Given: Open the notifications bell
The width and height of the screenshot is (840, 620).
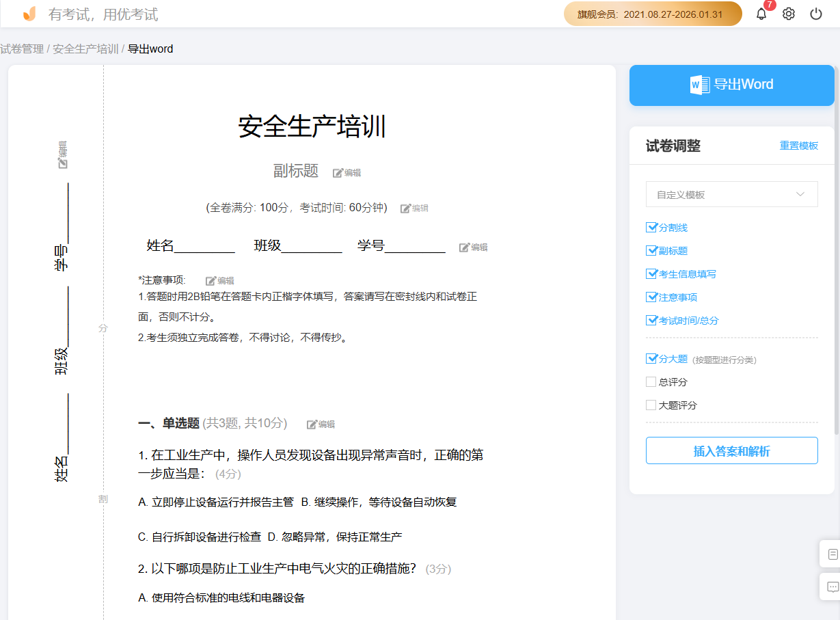Looking at the screenshot, I should (x=761, y=13).
